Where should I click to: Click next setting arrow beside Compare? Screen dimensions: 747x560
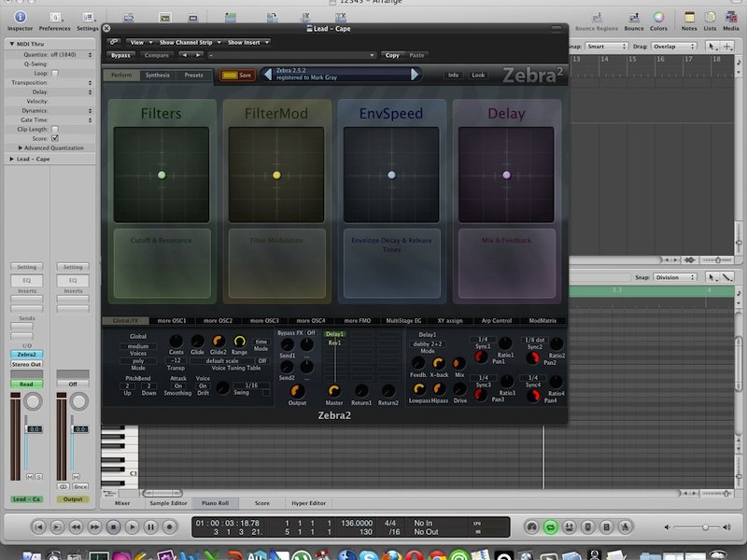[197, 55]
